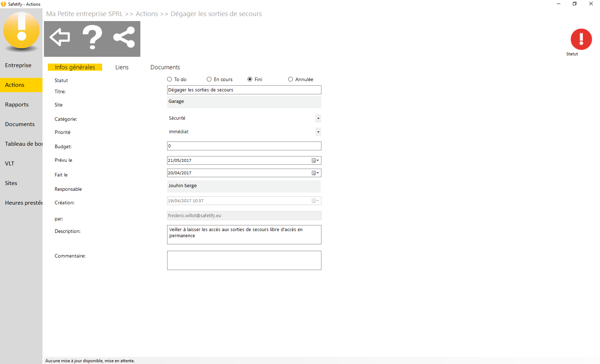Image resolution: width=600 pixels, height=364 pixels.
Task: Click the Safetify yellow logo icon
Action: point(21,31)
